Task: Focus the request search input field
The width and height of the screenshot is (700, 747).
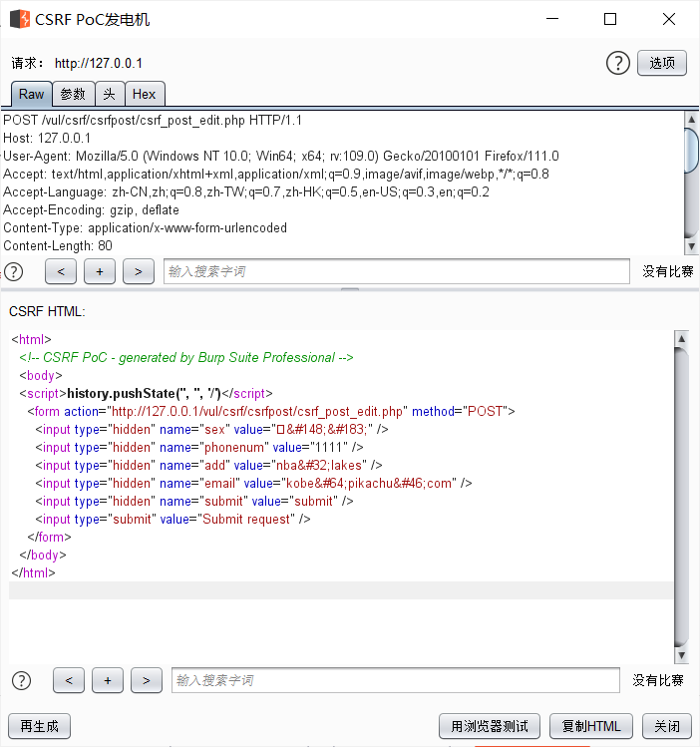Action: coord(397,271)
